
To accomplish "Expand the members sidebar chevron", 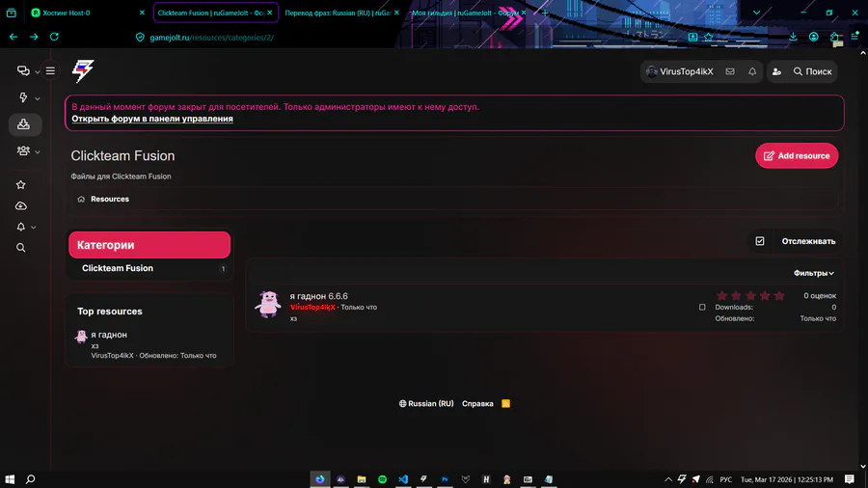I will point(37,151).
